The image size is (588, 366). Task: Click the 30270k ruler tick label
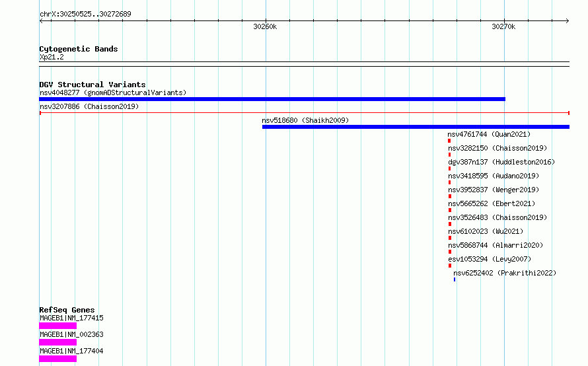(503, 26)
